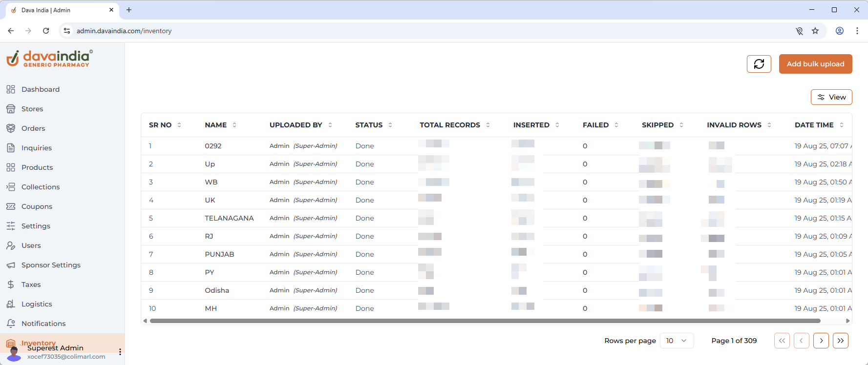Open Dashboard from the sidebar

(x=41, y=89)
